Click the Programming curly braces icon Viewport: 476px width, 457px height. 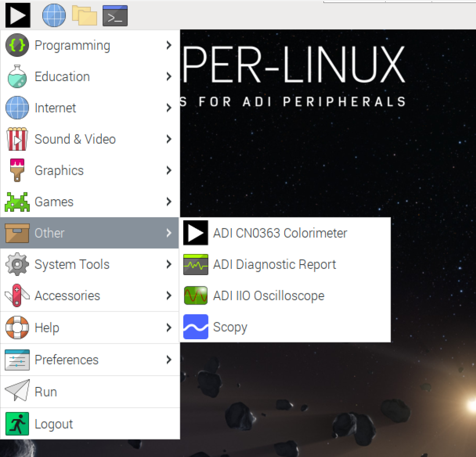click(x=17, y=45)
